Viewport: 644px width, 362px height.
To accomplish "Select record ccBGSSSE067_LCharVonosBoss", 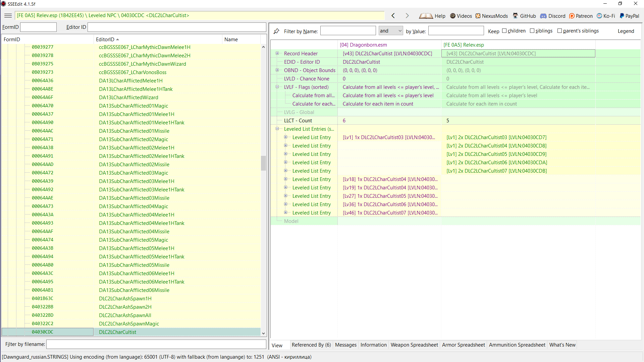I will pos(132,72).
